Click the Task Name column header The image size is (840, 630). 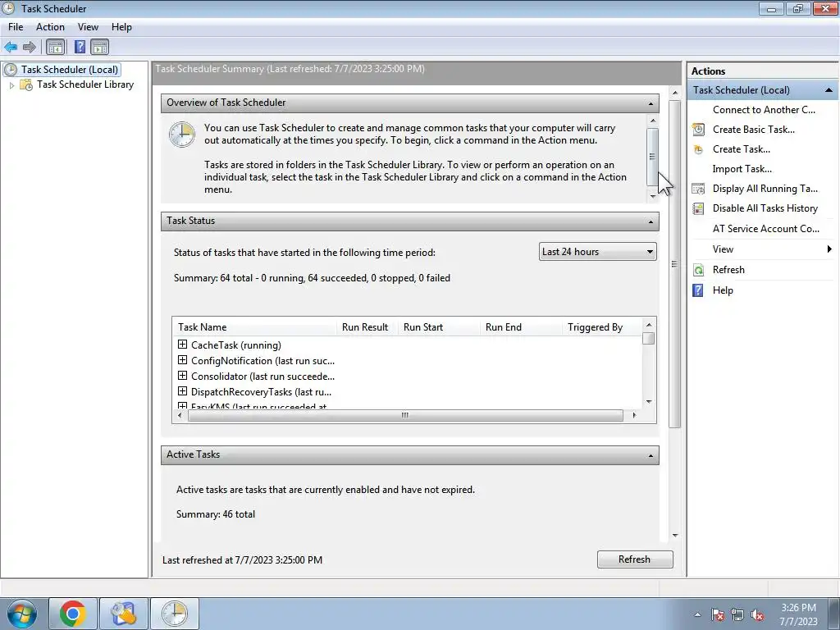[255, 327]
